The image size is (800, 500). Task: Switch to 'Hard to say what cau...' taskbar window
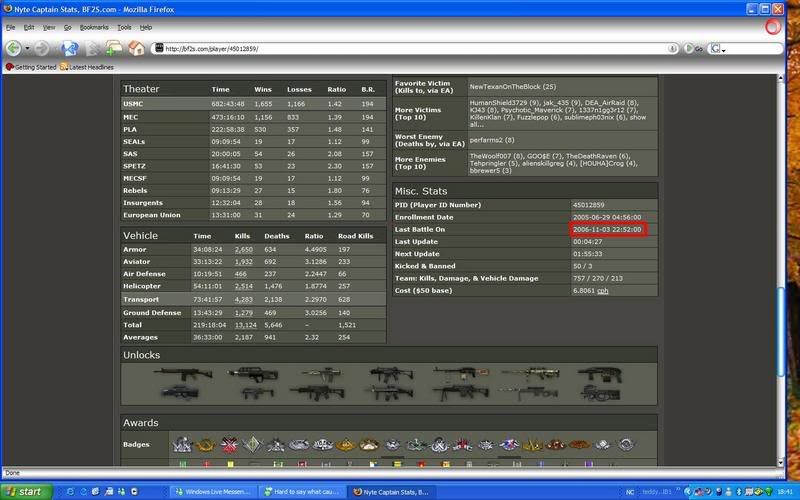(x=302, y=492)
